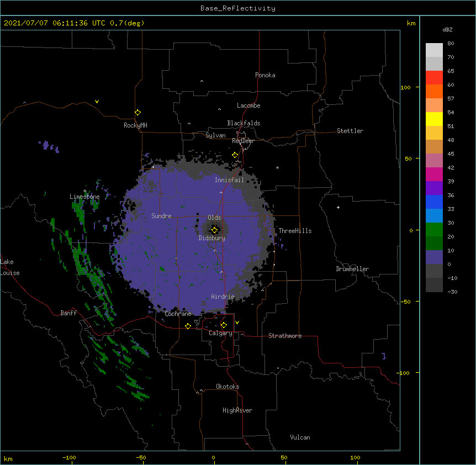Click the Sundre town label

[161, 216]
